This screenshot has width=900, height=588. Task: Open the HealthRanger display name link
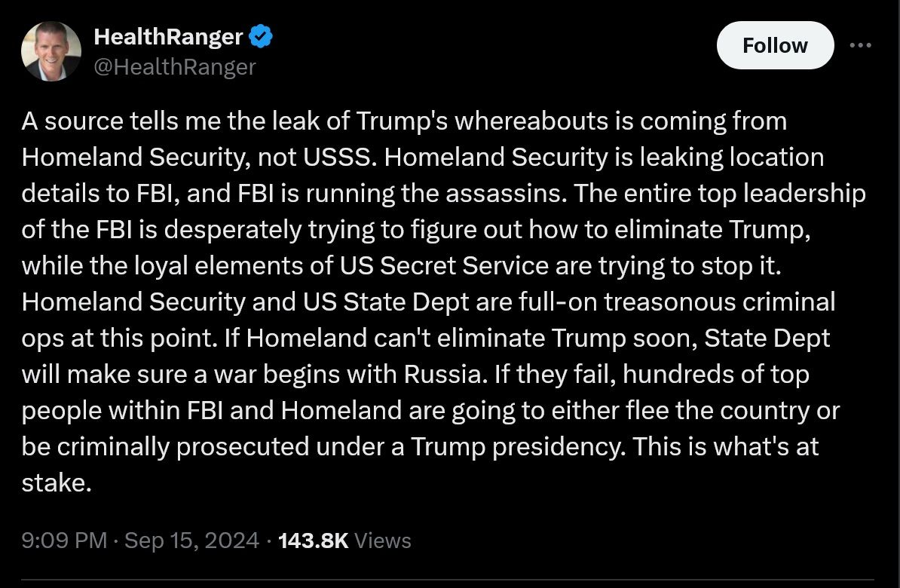click(168, 37)
